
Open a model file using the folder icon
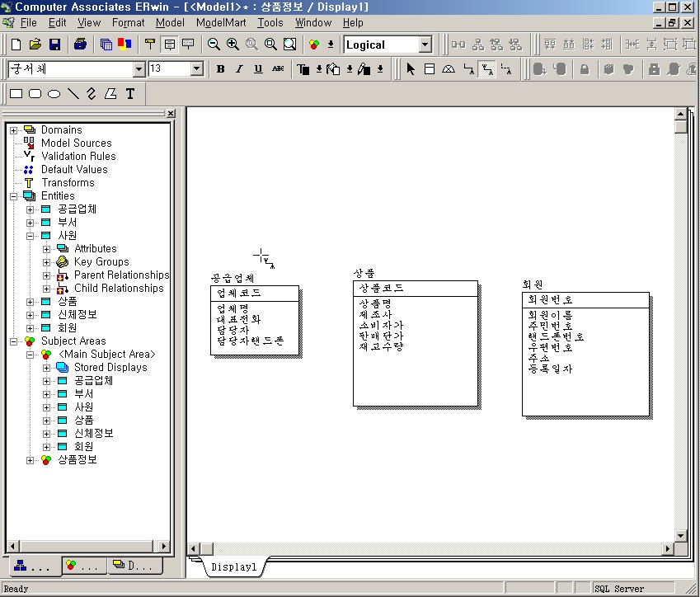[35, 45]
